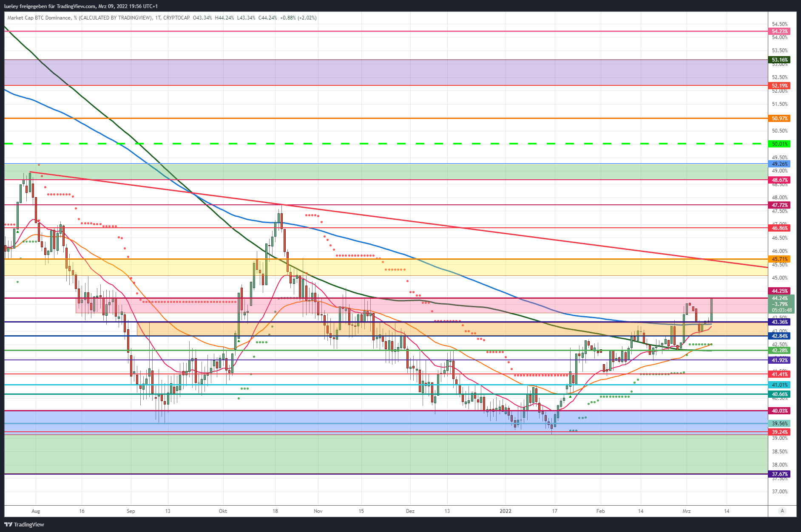Click the 54.50% axis tick label

click(780, 24)
